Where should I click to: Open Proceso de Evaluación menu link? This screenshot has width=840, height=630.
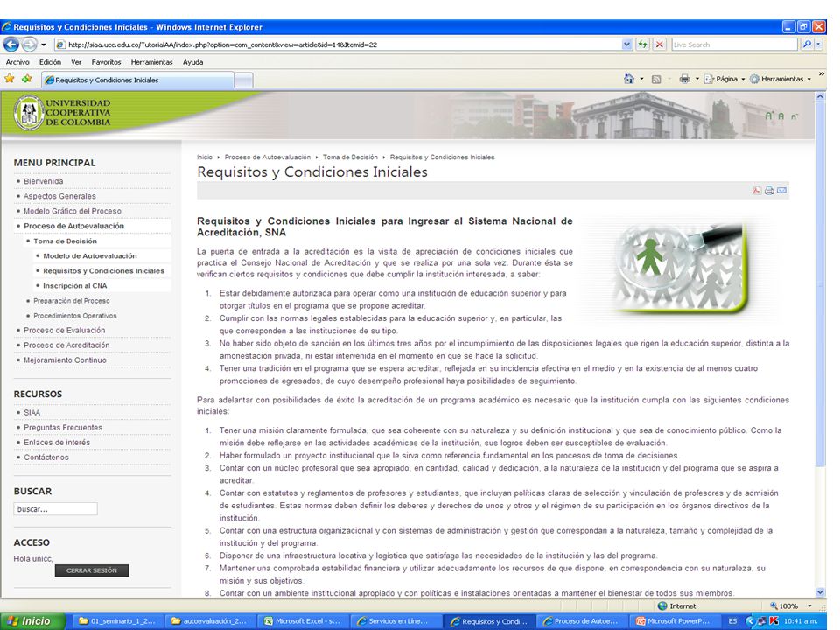(x=64, y=331)
